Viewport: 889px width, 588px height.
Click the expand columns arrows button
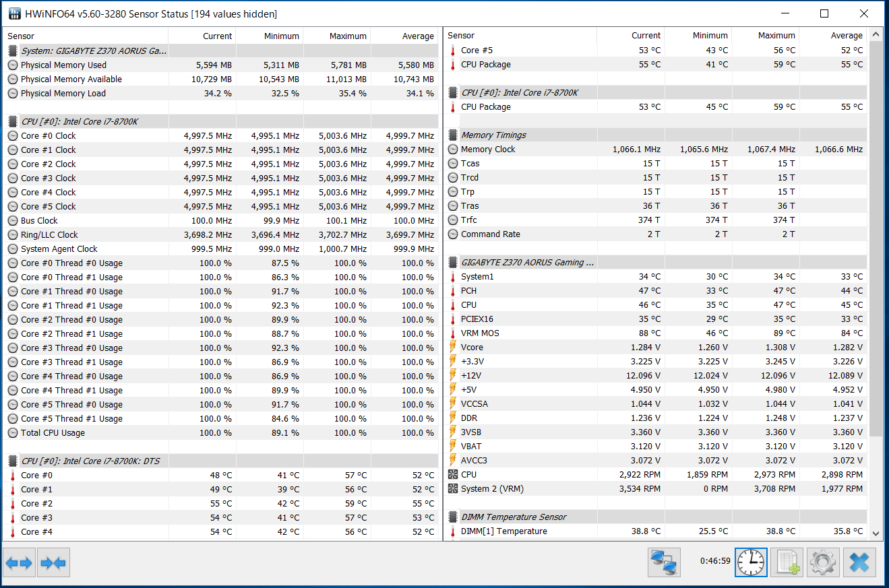tap(19, 562)
